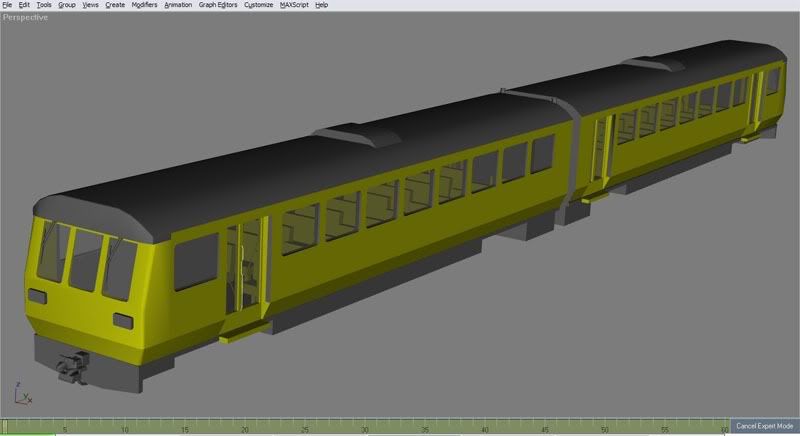Open the Help menu
The height and width of the screenshot is (436, 800).
321,5
